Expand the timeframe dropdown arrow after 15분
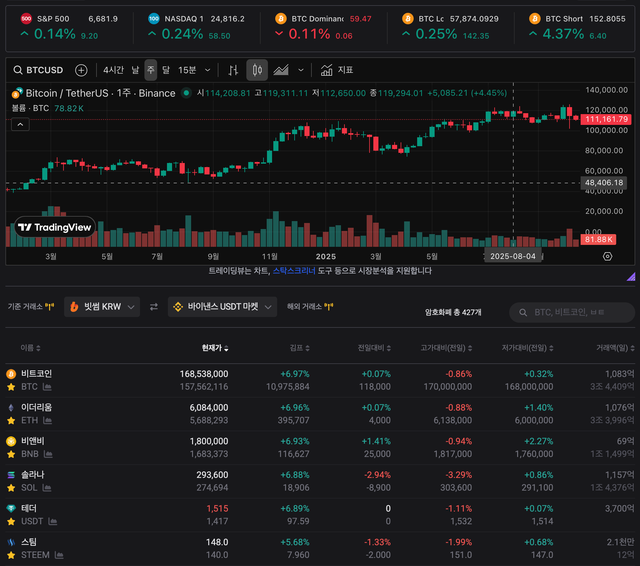This screenshot has width=640, height=566. [207, 70]
